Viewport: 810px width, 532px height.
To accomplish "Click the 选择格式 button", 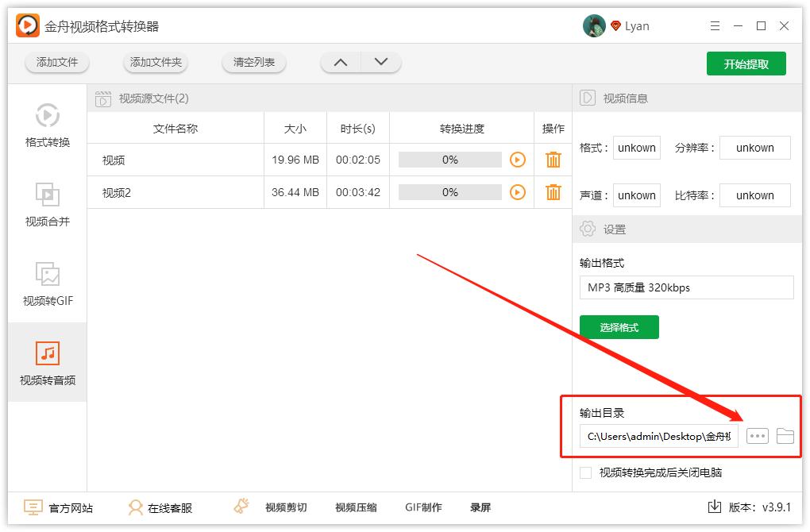I will pos(619,326).
